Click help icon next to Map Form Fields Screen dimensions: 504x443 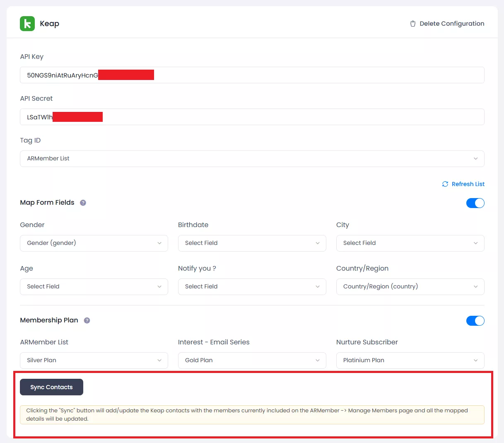click(83, 203)
